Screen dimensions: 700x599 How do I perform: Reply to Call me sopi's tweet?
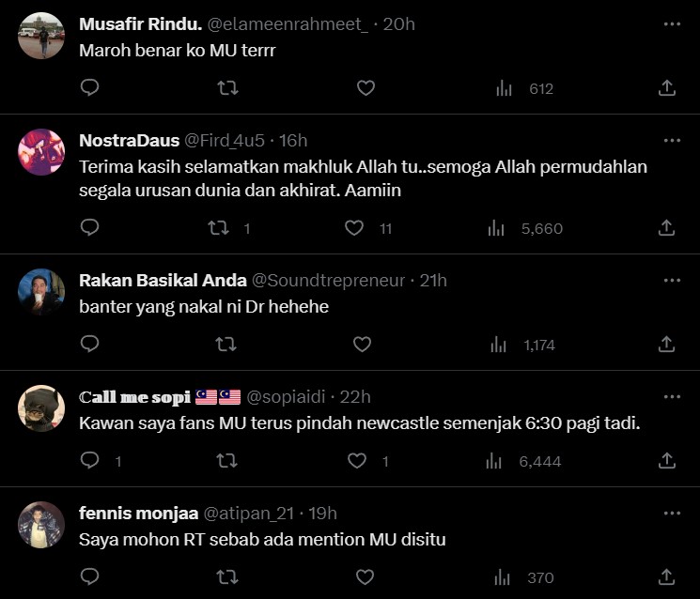pos(90,461)
